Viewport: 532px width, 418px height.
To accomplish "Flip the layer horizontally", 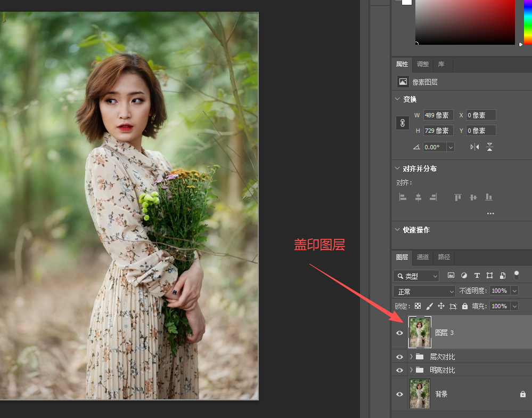I will point(474,147).
